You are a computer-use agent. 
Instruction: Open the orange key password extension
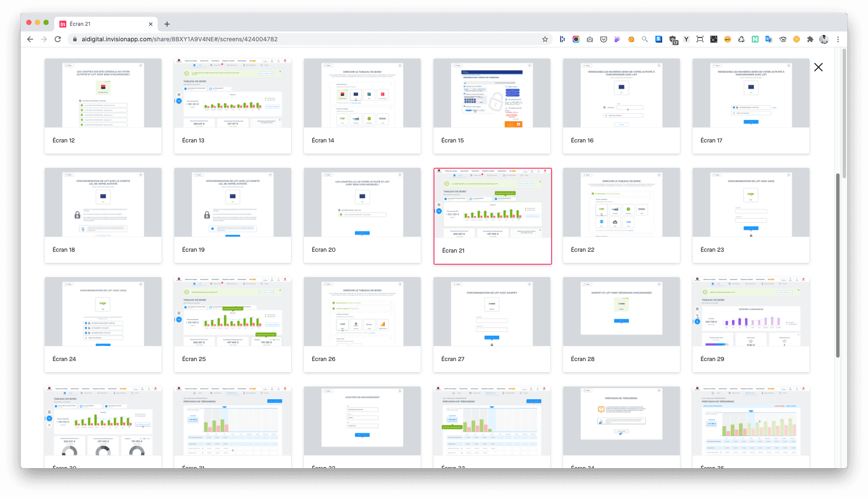728,39
